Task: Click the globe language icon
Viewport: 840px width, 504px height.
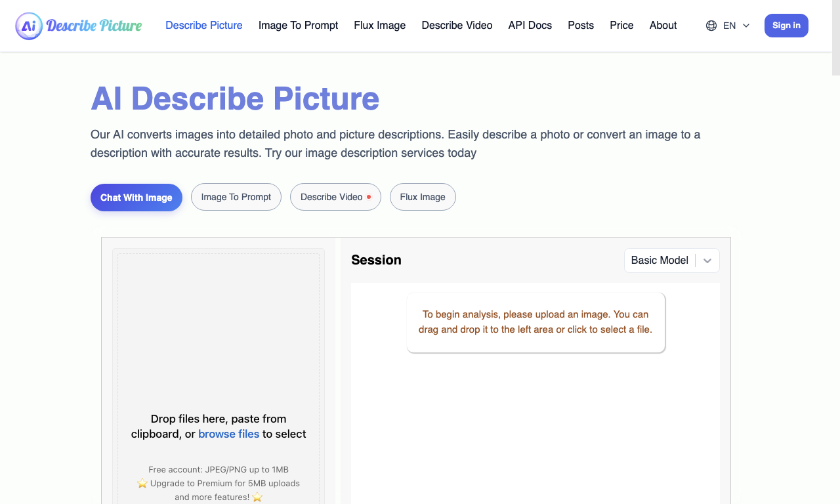Action: (x=711, y=26)
